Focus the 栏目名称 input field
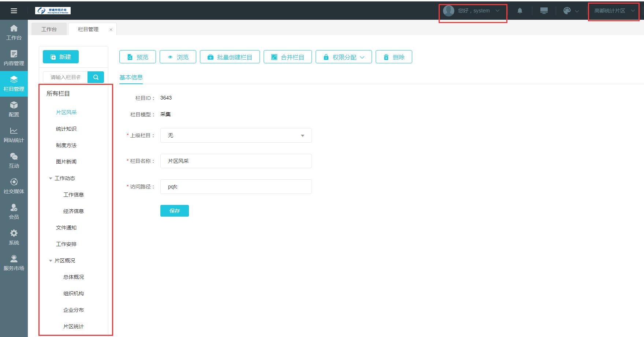This screenshot has width=644, height=337. point(236,161)
